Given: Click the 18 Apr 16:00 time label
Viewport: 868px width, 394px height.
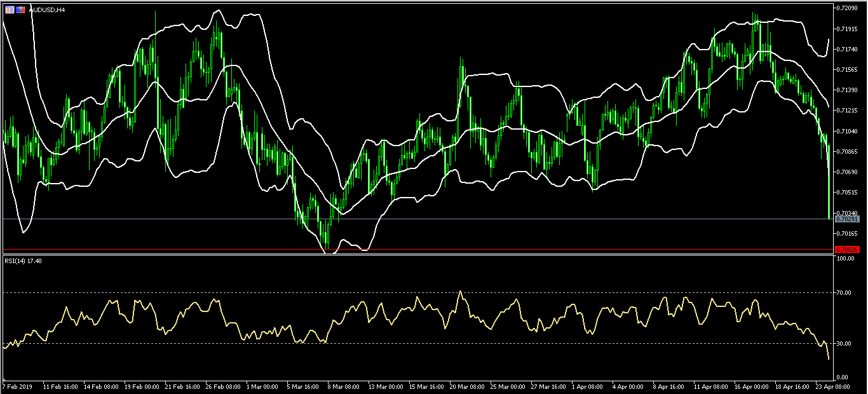Looking at the screenshot, I should (792, 386).
